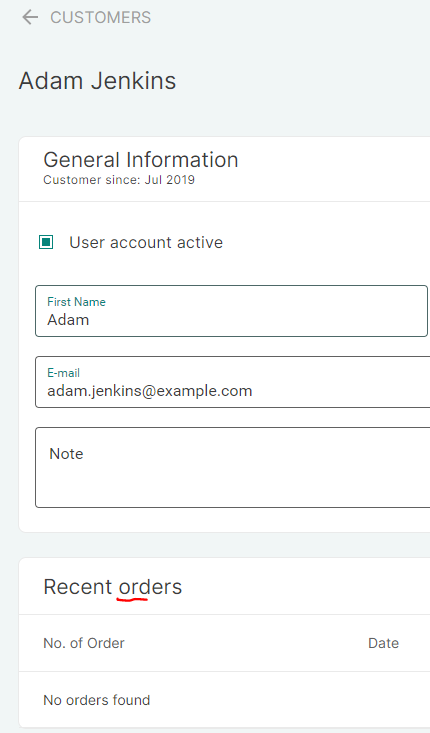
Task: Click the General Information card heading
Action: [141, 159]
